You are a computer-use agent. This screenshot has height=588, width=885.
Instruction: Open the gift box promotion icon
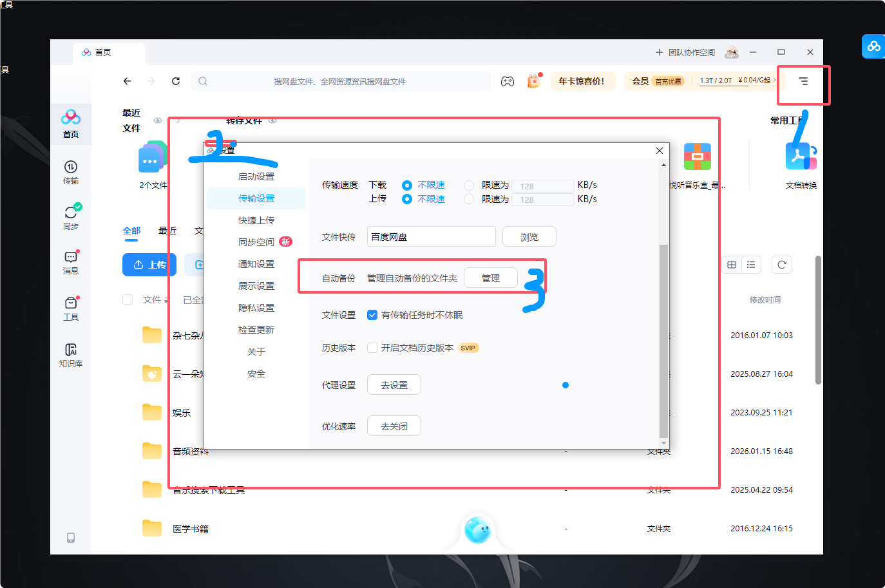coord(534,81)
